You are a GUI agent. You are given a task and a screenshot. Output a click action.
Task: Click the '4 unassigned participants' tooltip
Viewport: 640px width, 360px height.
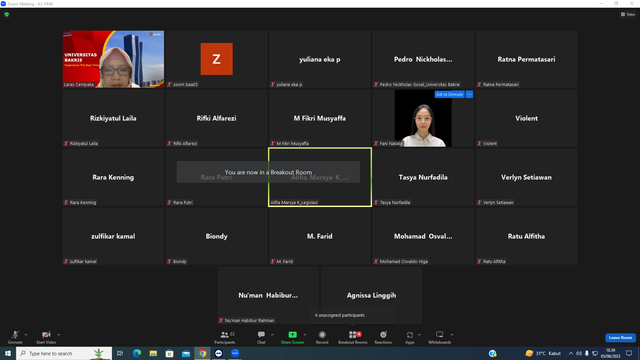(x=352, y=316)
